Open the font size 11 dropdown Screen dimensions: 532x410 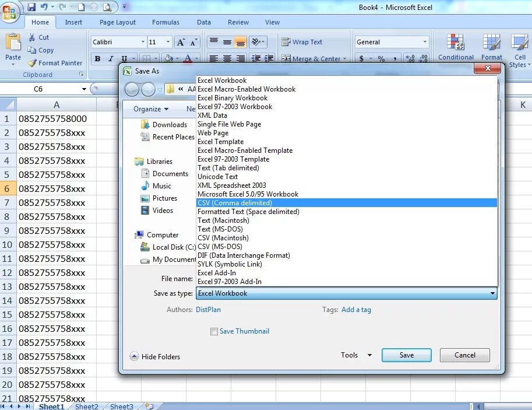pyautogui.click(x=168, y=42)
